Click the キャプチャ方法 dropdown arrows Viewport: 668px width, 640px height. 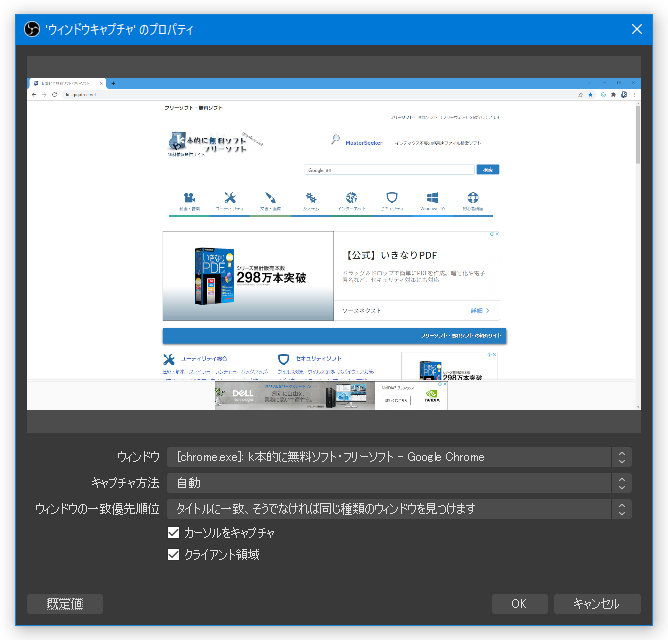coord(622,483)
